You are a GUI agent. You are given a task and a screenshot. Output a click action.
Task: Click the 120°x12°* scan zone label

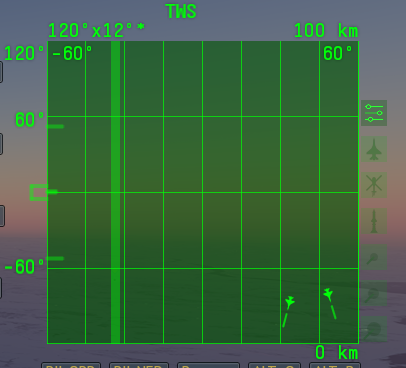point(97,31)
